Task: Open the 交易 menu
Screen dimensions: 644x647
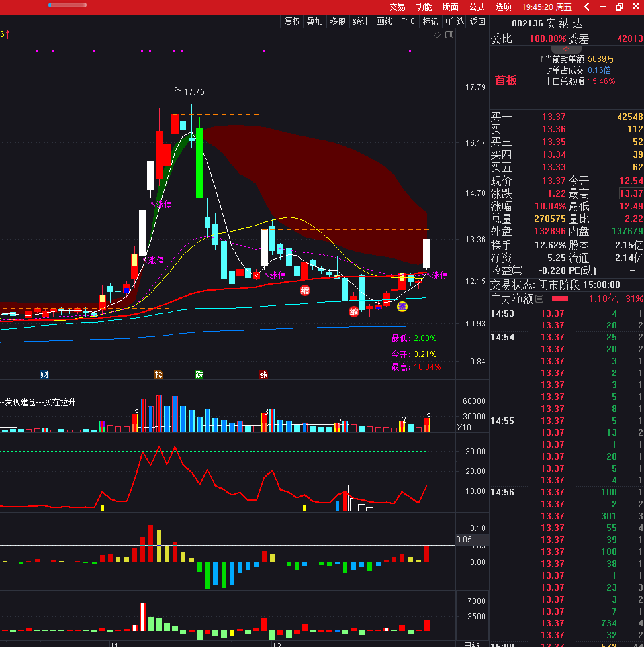Action: tap(397, 7)
